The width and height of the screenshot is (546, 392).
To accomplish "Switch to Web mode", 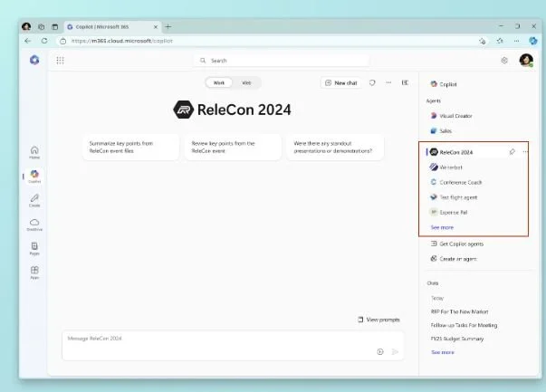I will 246,83.
